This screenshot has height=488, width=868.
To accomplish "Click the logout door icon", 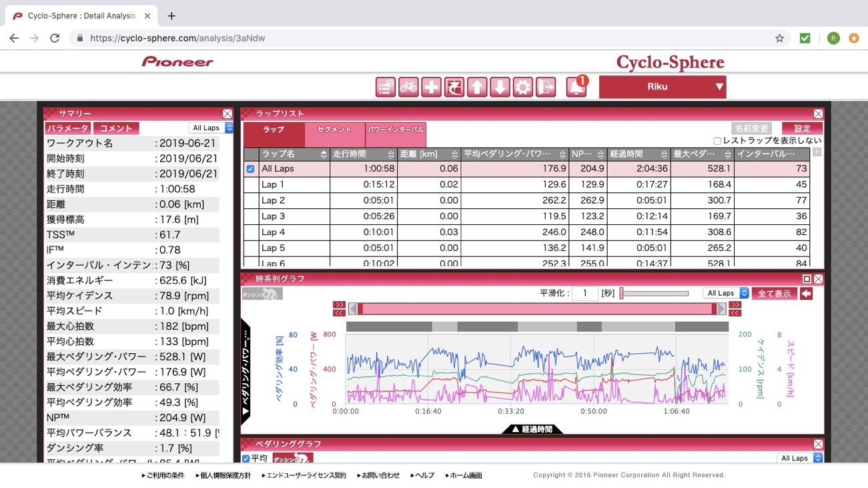I will (545, 87).
